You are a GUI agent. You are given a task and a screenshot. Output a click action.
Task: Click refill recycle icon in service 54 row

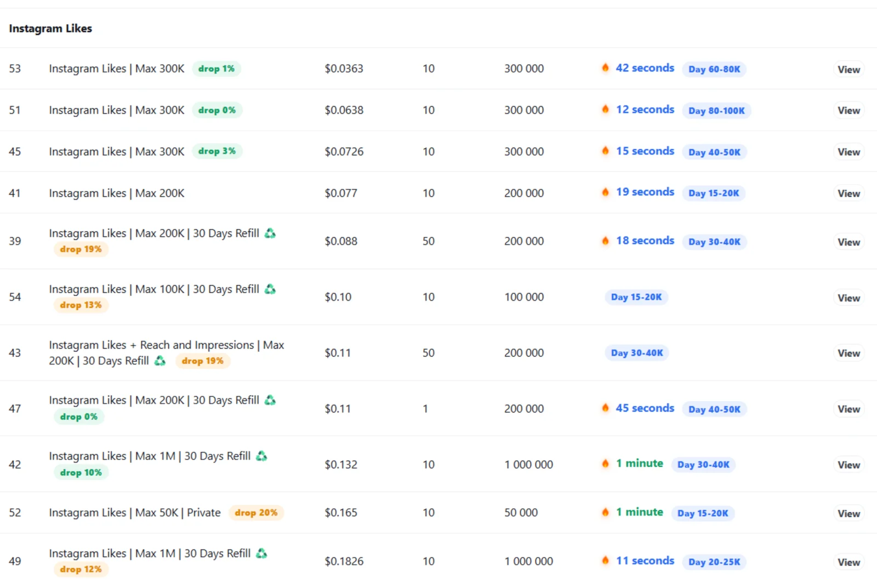click(x=270, y=289)
